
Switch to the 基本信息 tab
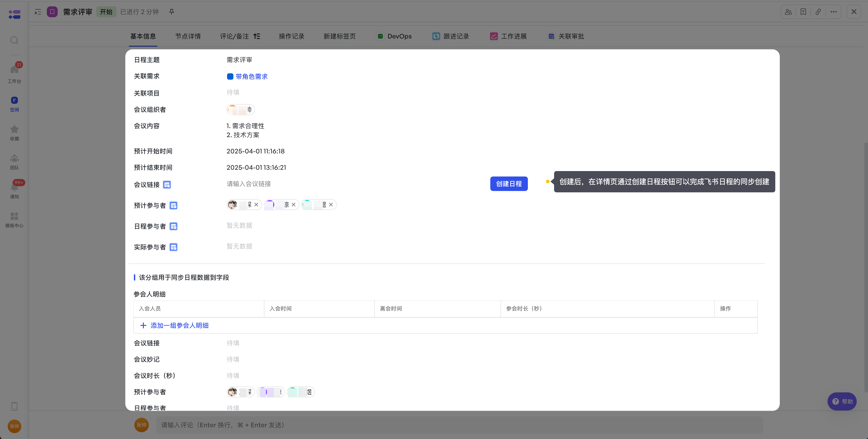(143, 36)
